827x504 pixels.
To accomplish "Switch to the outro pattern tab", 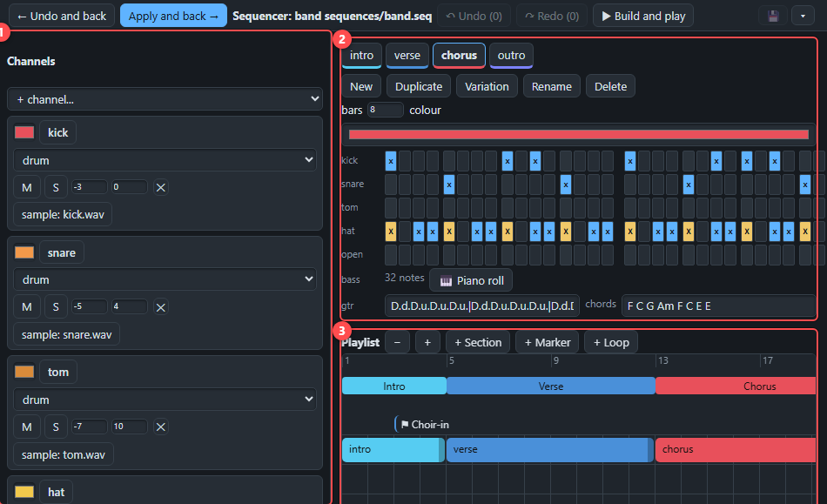I will [511, 56].
